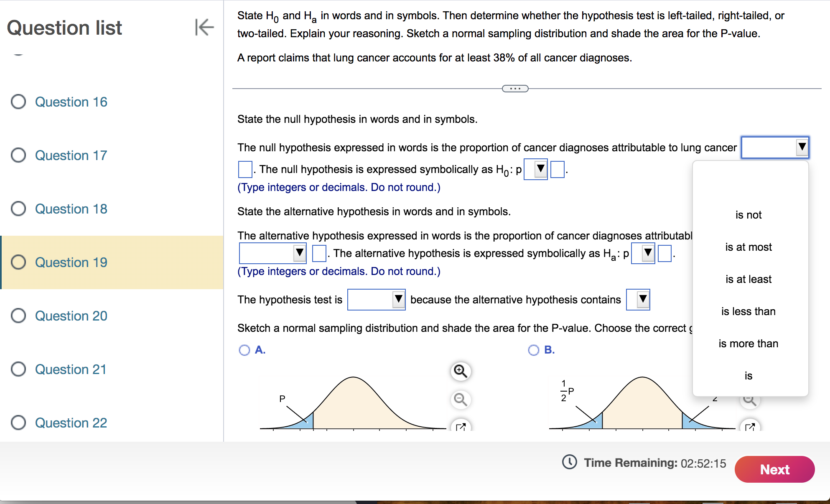The image size is (830, 504).
Task: Select answer choice A radio button
Action: point(244,350)
